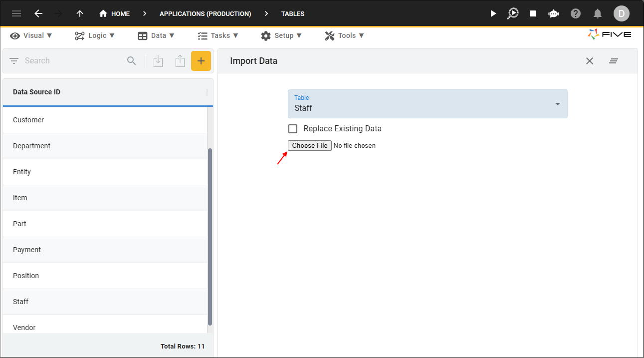Select the Staff row in the list
The image size is (644, 358).
pyautogui.click(x=105, y=302)
